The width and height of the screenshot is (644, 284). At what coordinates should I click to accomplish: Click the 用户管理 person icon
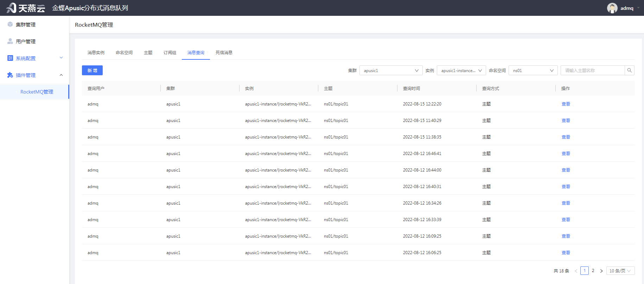[10, 41]
